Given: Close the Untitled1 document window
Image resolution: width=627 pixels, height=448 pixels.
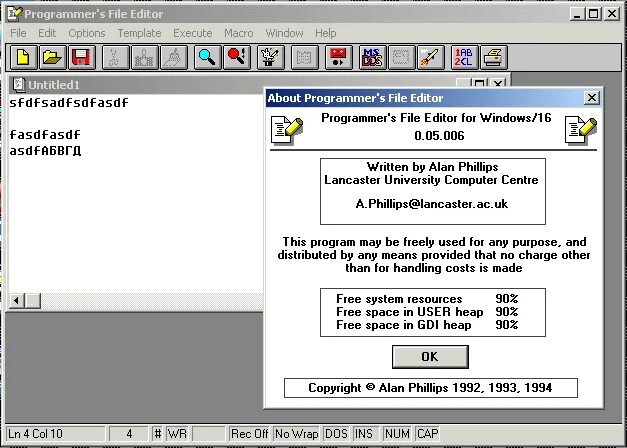Looking at the screenshot, I should pos(498,84).
